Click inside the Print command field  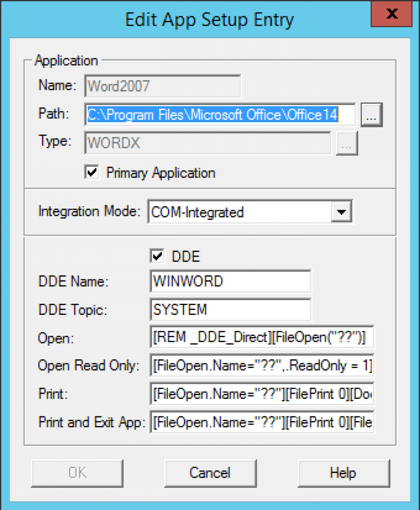pos(262,394)
